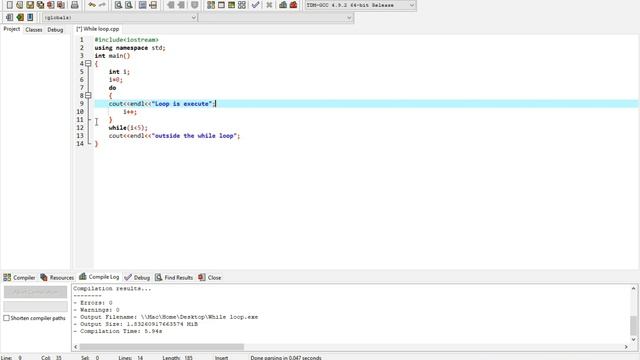Viewport: 640px width, 360px height.
Task: Click compile log scroll down arrow
Action: click(x=633, y=339)
